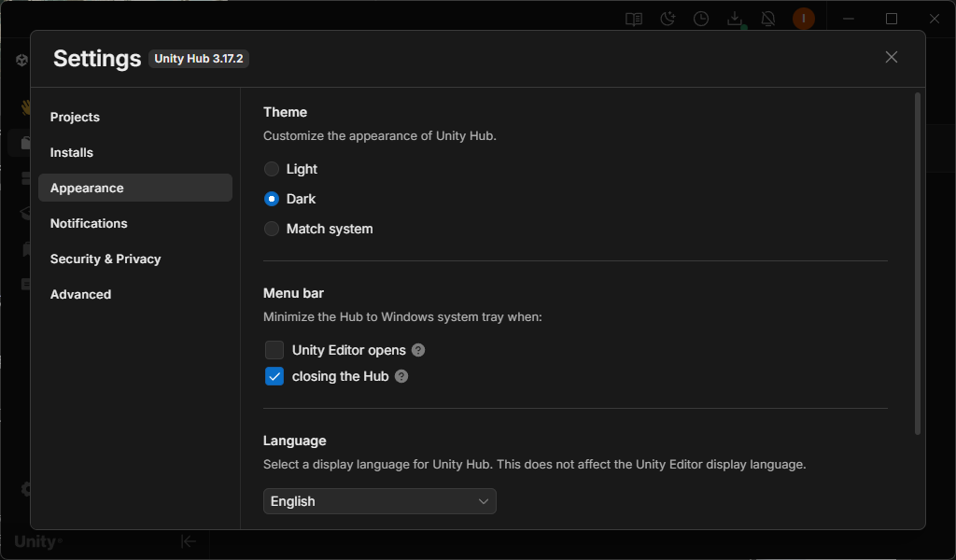956x560 pixels.
Task: Click help icon beside Unity Editor opens
Action: (x=418, y=350)
